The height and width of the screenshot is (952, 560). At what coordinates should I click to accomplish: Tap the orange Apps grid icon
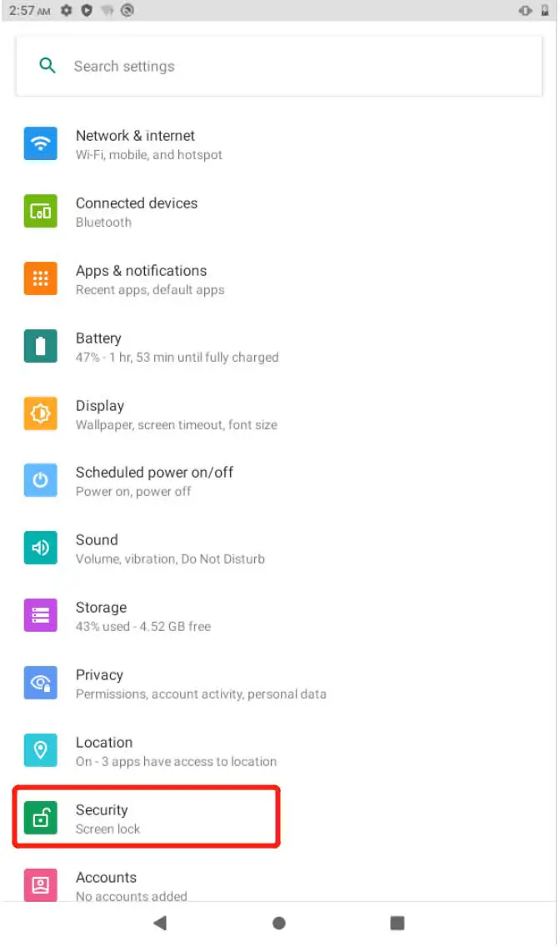(41, 278)
